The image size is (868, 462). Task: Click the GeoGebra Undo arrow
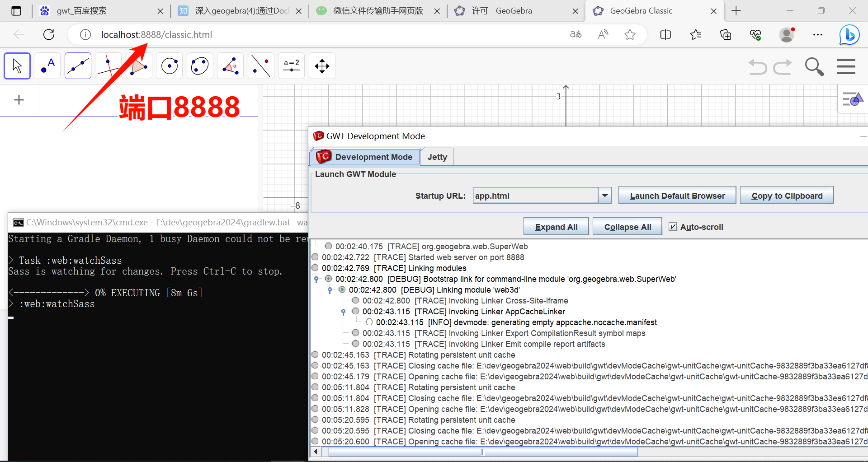pyautogui.click(x=758, y=67)
